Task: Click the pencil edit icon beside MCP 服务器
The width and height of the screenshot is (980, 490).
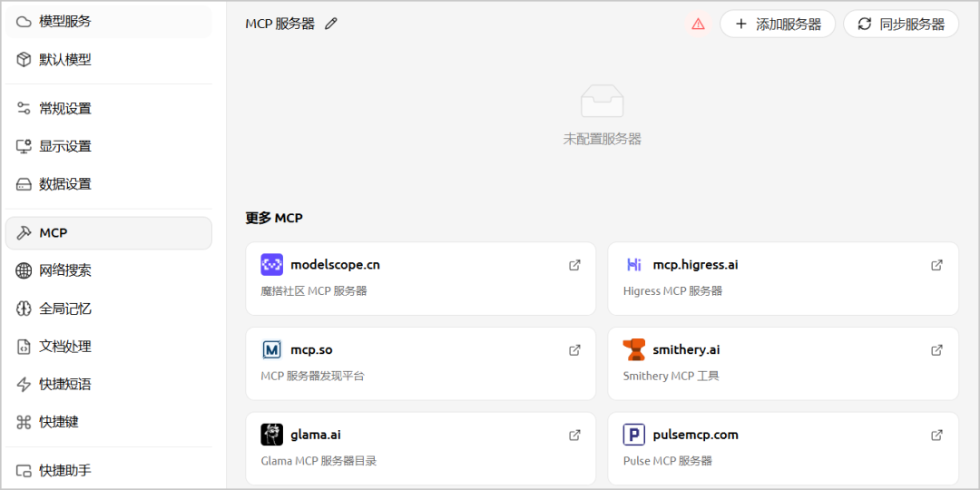Action: click(331, 24)
